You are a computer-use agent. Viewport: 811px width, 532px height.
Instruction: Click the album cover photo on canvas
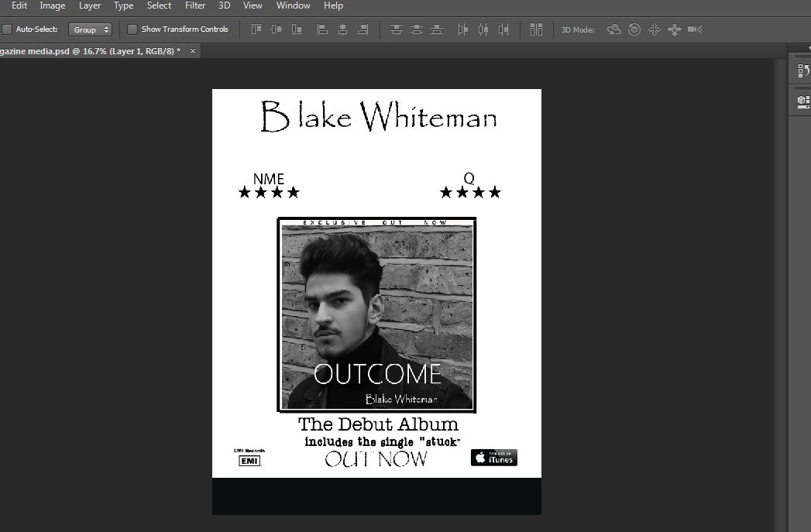click(376, 310)
